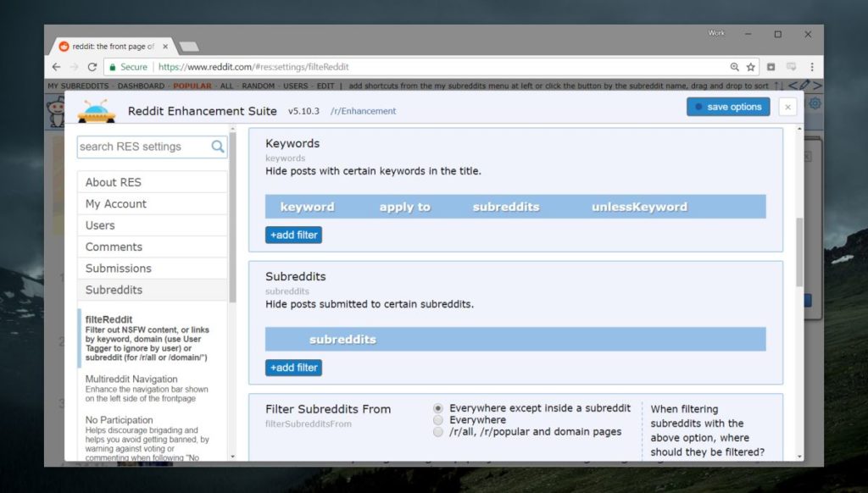
Task: Open DASHBOARD in the Reddit top bar
Action: tap(141, 86)
